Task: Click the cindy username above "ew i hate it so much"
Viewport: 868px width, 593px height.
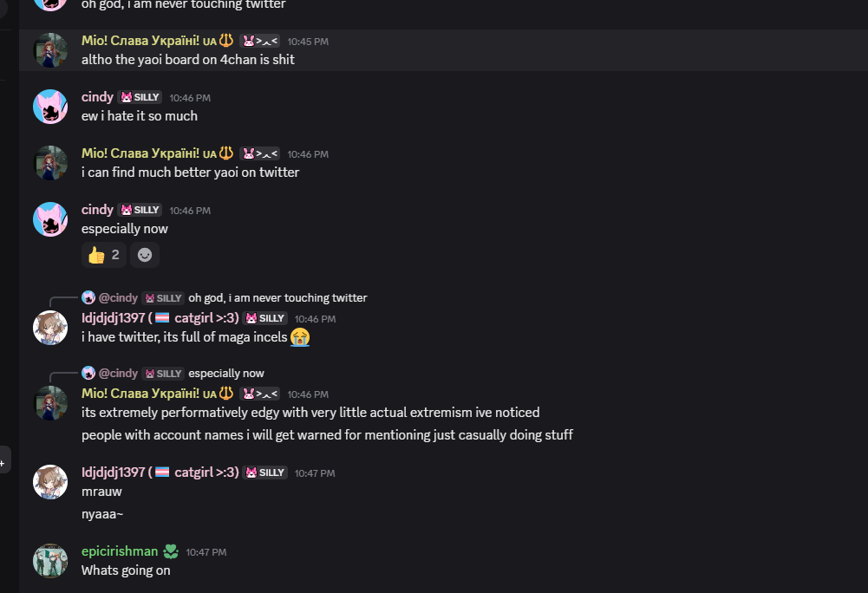Action: (x=97, y=97)
